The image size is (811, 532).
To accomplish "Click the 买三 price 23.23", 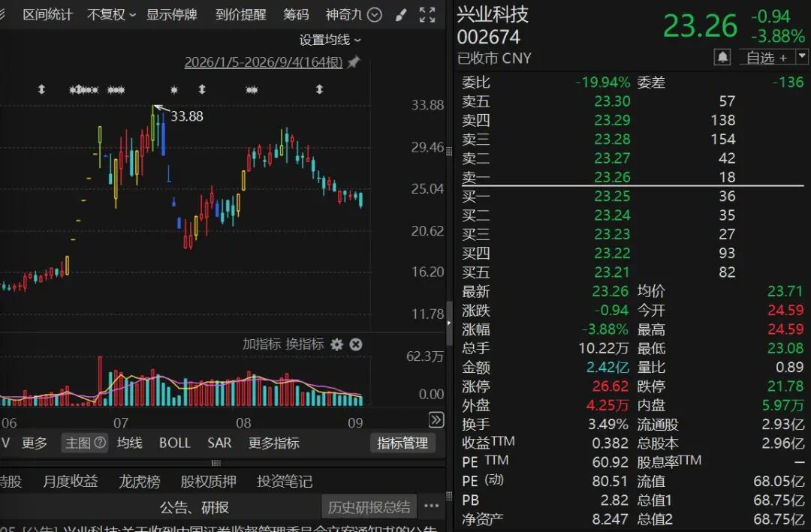I will 612,235.
